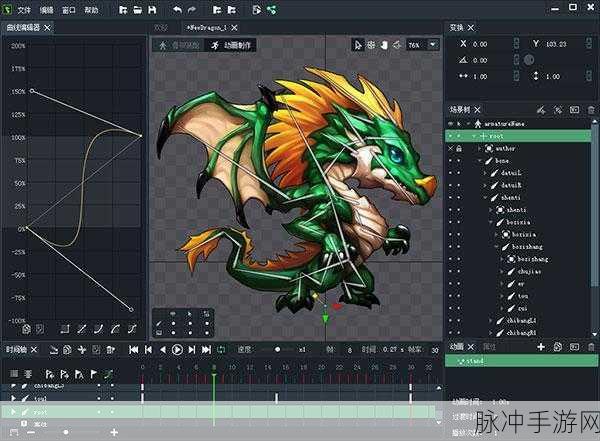Expand the author slot node
The width and height of the screenshot is (600, 441).
[479, 148]
